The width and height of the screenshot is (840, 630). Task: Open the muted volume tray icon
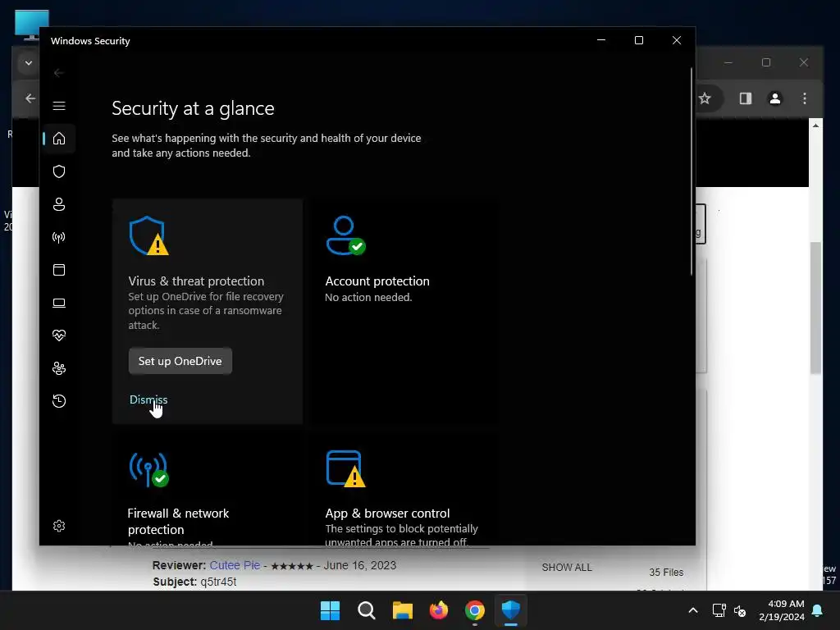[x=740, y=610]
